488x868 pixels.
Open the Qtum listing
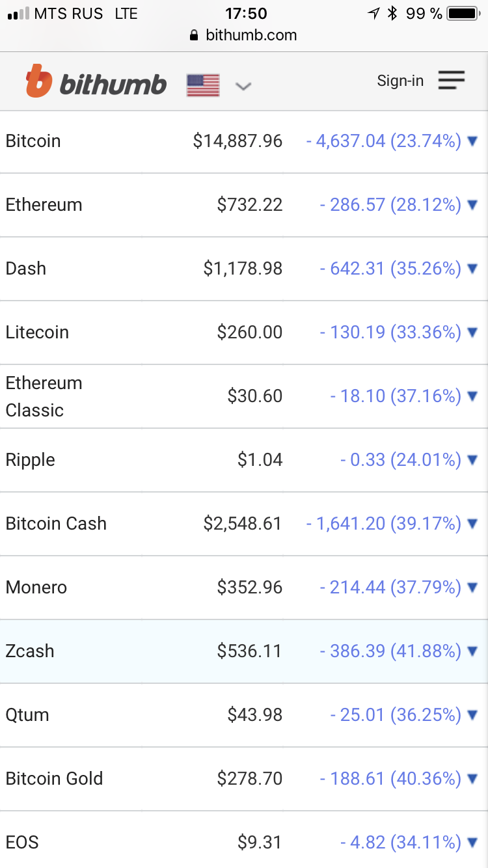click(x=27, y=714)
